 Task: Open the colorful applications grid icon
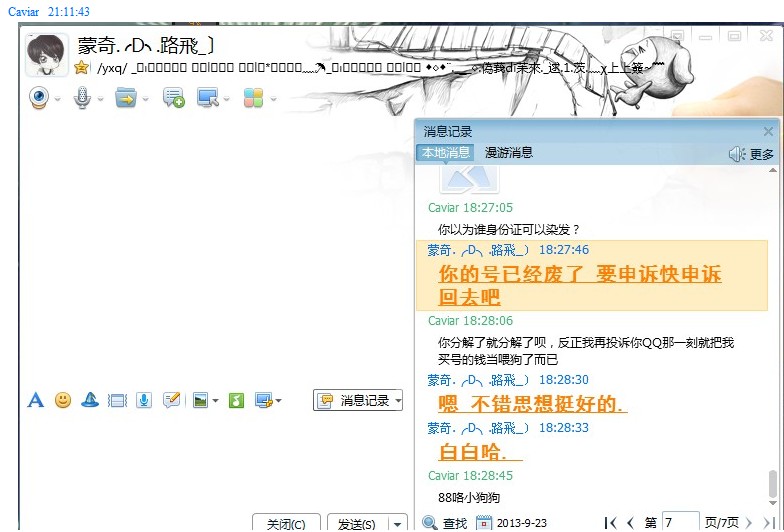[254, 98]
